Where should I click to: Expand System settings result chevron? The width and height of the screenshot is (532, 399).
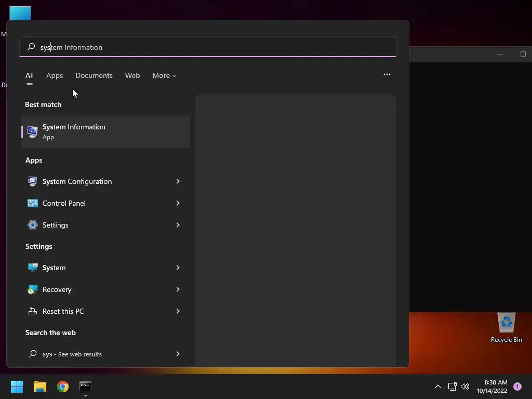(178, 268)
